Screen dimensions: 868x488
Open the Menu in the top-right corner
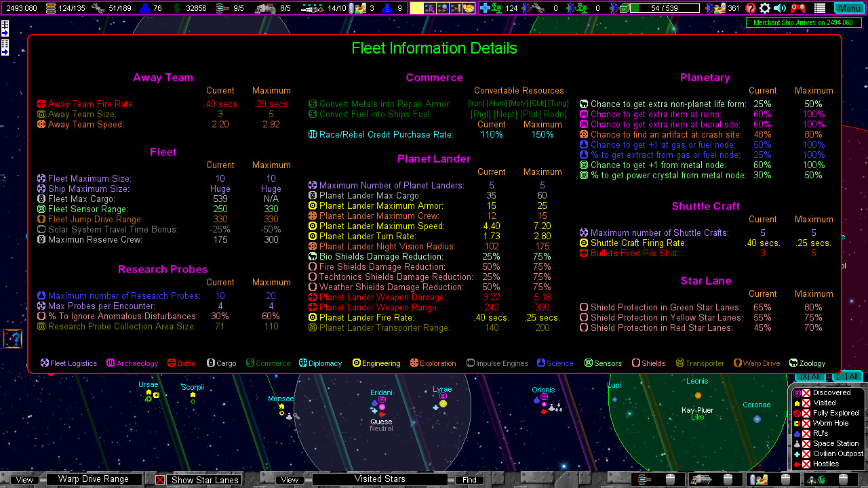(850, 8)
